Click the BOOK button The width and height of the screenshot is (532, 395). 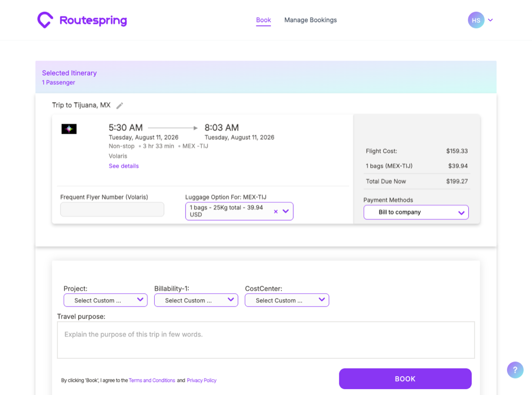405,378
